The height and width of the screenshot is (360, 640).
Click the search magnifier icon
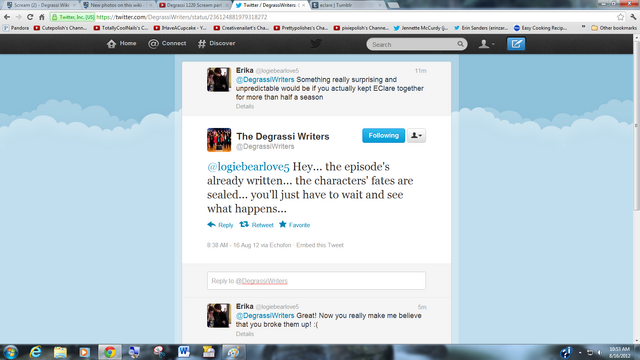coord(460,44)
